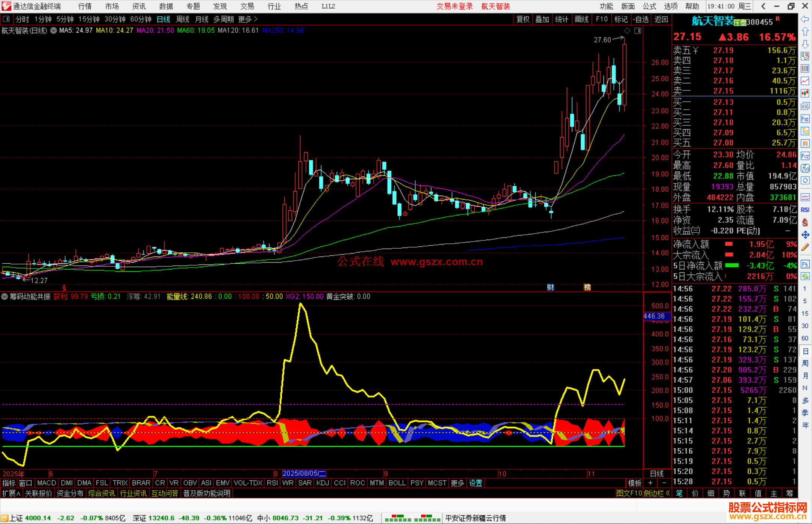Click the 画线 drawing button
Viewport: 812px width, 524px height.
(x=581, y=19)
